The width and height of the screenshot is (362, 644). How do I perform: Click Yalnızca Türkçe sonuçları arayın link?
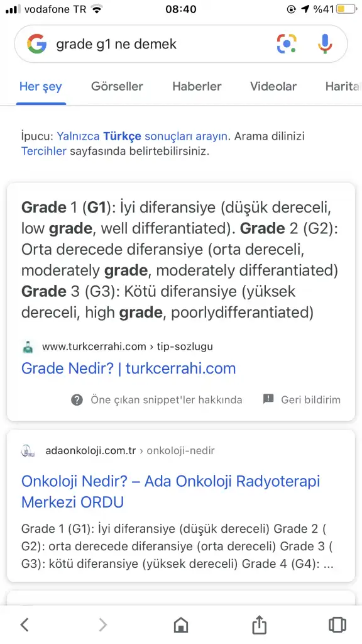coord(142,136)
